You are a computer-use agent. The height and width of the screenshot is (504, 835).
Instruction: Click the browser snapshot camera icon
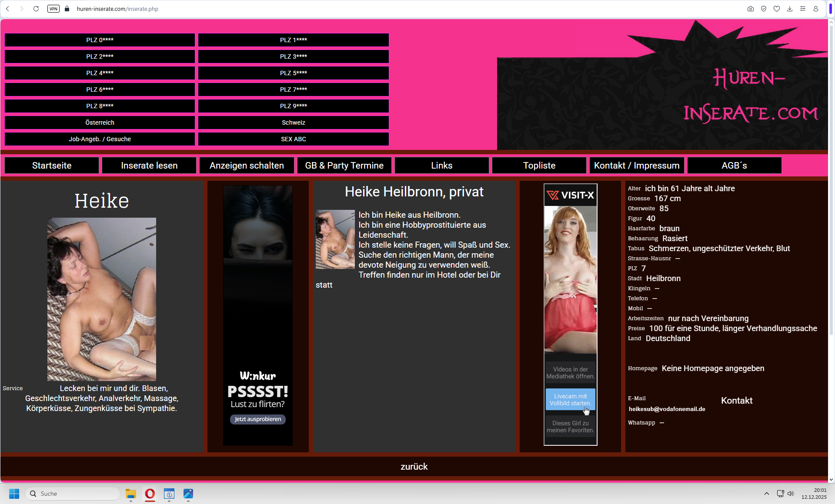[751, 9]
